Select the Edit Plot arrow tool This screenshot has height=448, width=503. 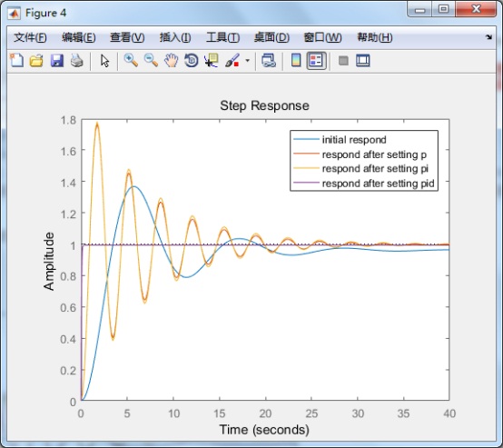click(x=104, y=60)
